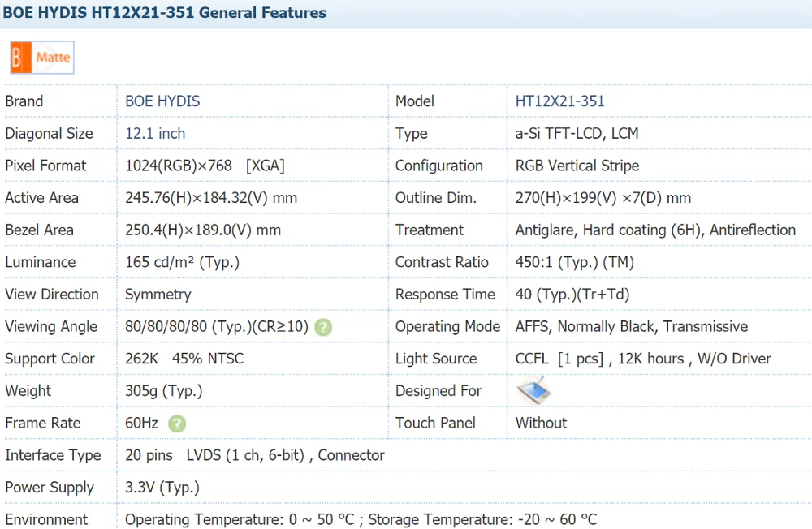Click the 'Light Source' label

436,359
